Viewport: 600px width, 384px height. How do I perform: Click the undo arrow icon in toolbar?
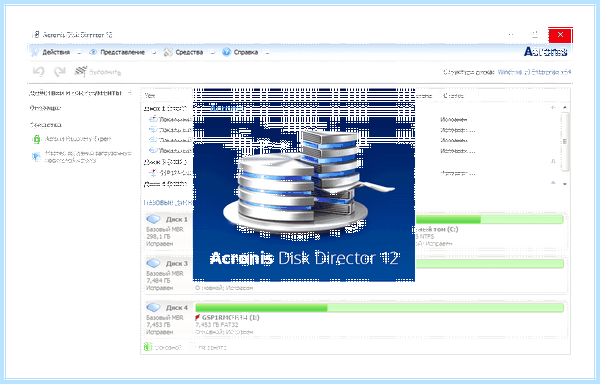click(38, 72)
